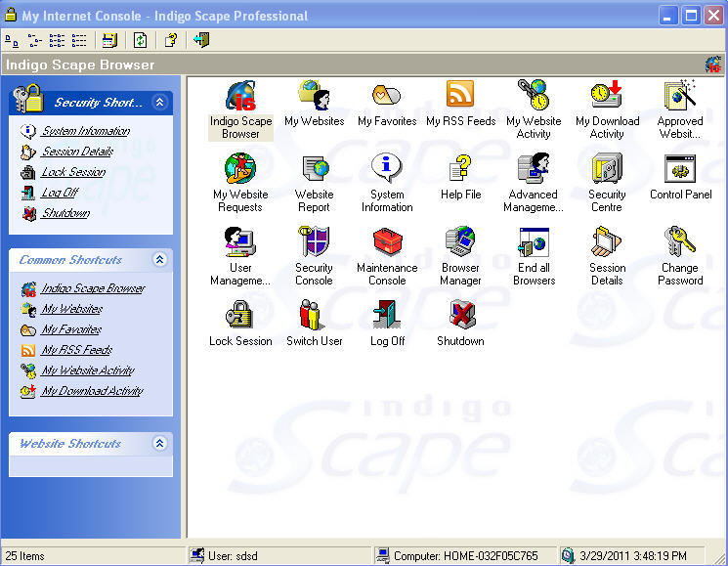Switch to list view in toolbar
Viewport: 728px width, 566px height.
point(57,41)
